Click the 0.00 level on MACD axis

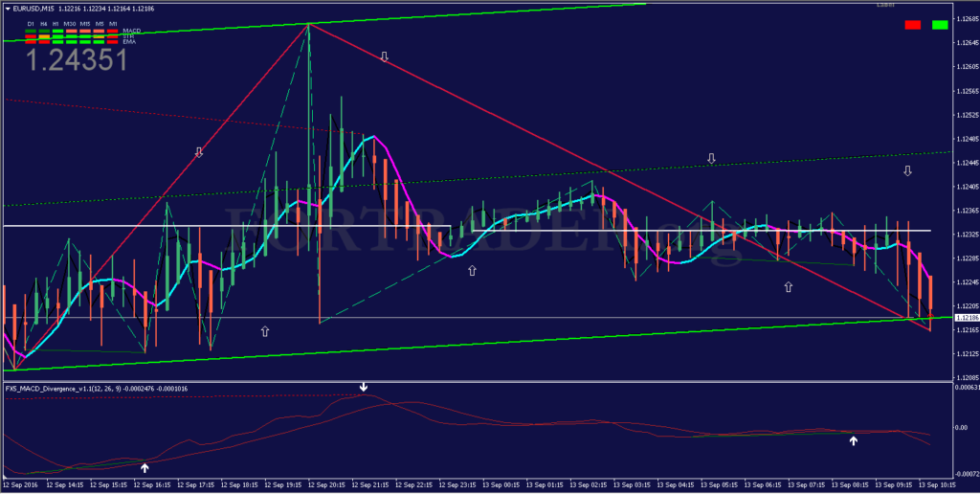[x=961, y=427]
